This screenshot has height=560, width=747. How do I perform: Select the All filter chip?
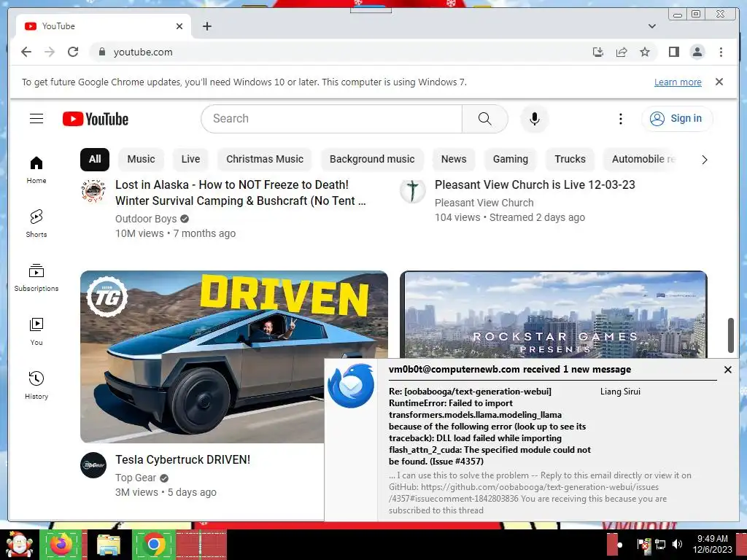tap(95, 159)
